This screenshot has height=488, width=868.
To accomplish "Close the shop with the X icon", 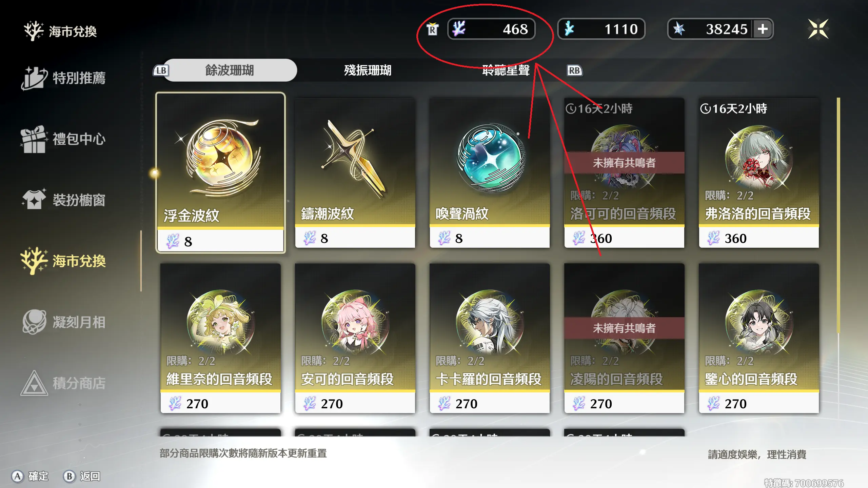I will point(818,29).
